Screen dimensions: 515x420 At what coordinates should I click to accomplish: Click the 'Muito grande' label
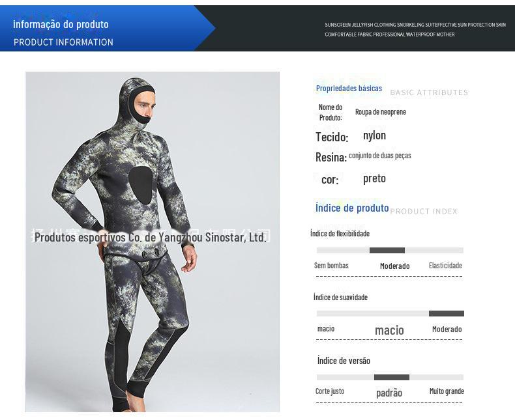(447, 391)
